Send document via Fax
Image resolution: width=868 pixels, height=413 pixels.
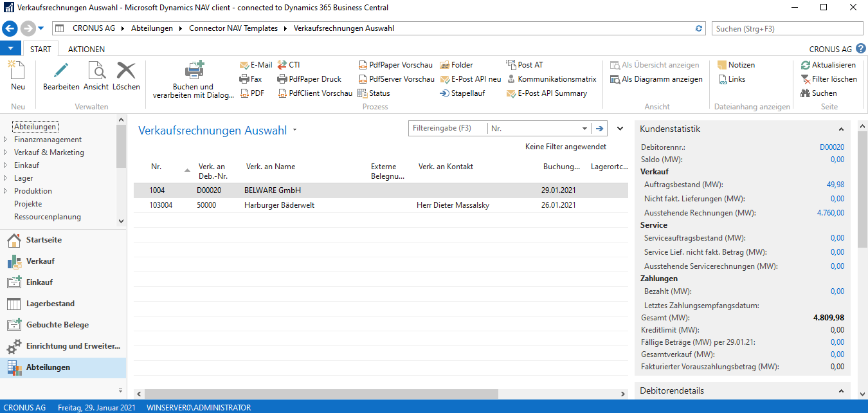click(251, 79)
